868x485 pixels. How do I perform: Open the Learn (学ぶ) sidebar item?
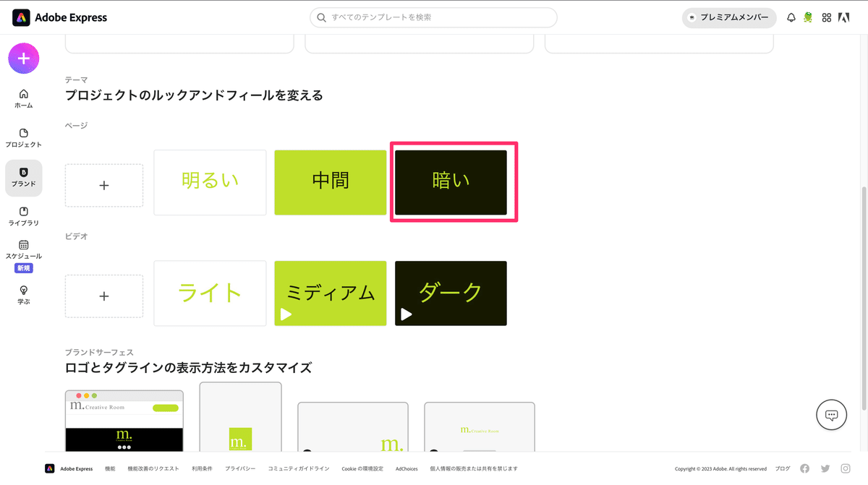pyautogui.click(x=23, y=295)
